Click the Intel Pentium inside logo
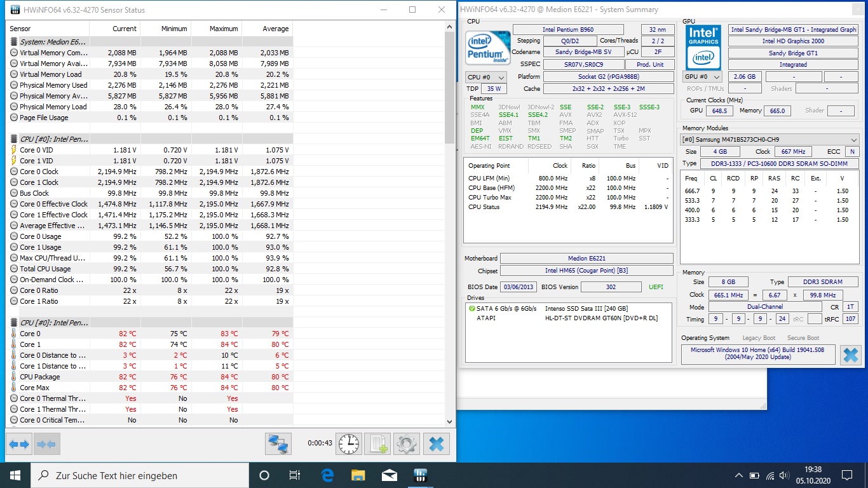The width and height of the screenshot is (868, 488). (x=487, y=48)
